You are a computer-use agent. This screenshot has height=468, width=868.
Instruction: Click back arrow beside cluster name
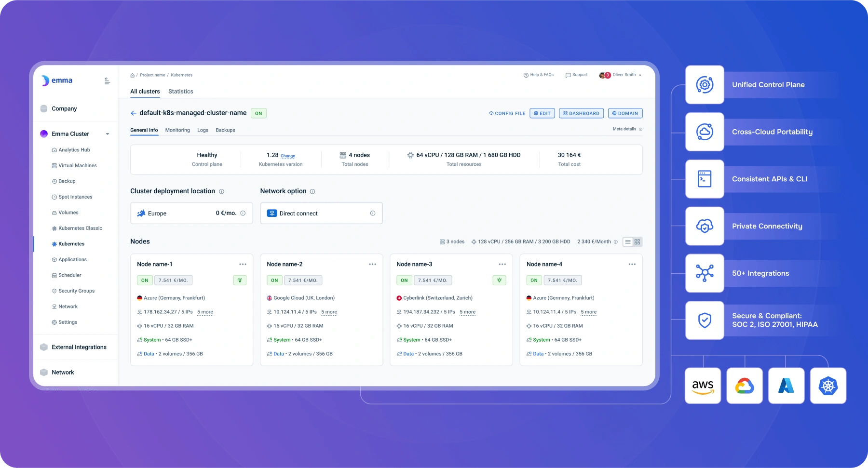coord(134,113)
